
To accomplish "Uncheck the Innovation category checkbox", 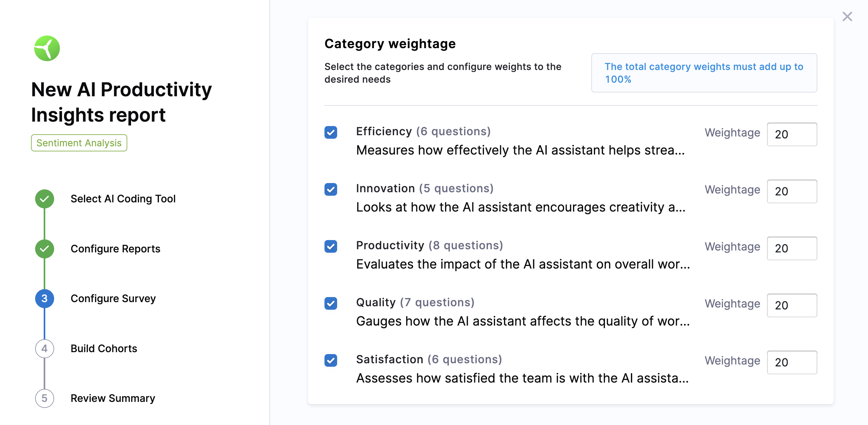I will (x=330, y=189).
